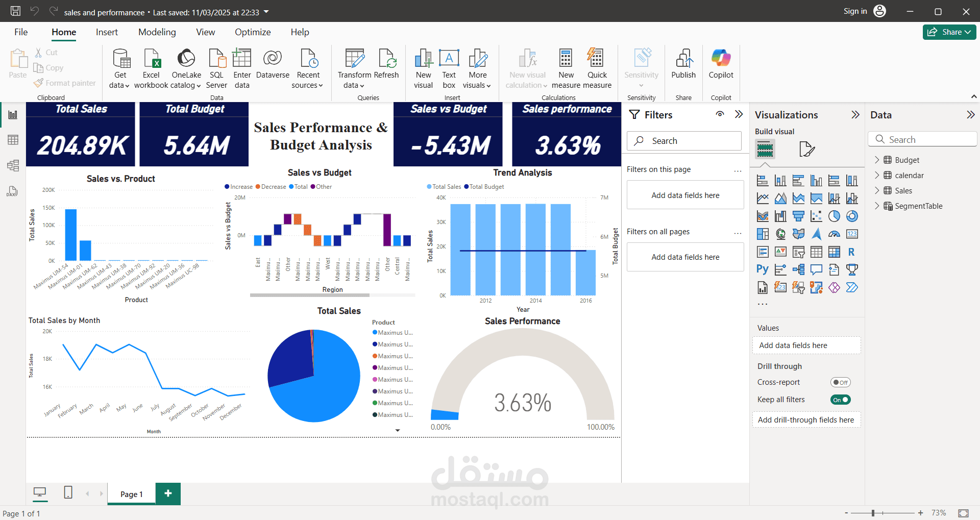Open the Transform data dropdown

click(x=354, y=69)
